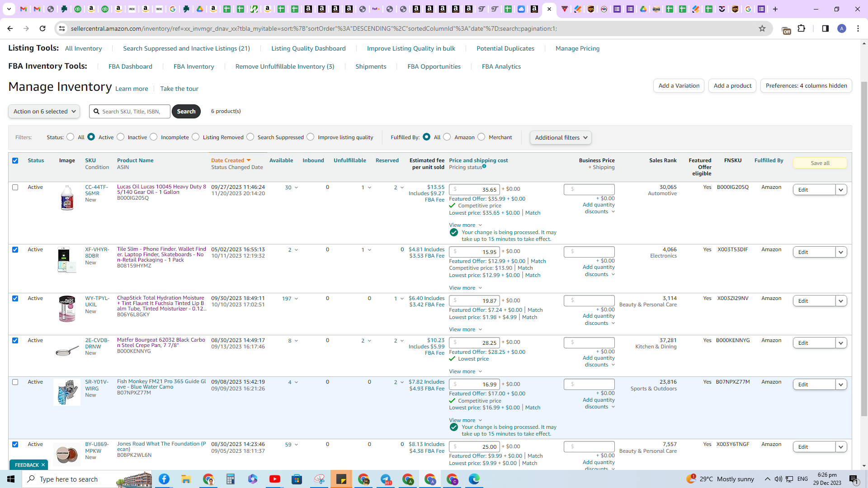This screenshot has height=488, width=868.
Task: Open the Tile Slim product thumbnail
Action: tap(67, 260)
